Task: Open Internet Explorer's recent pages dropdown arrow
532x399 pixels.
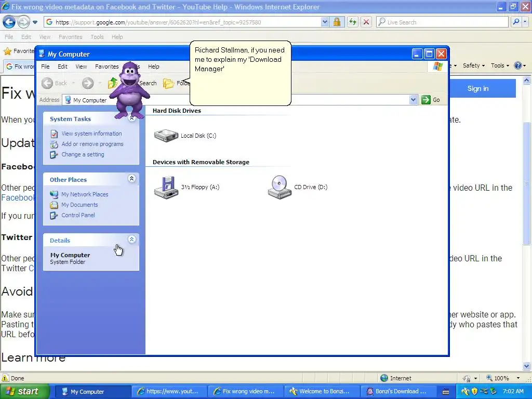Action: pos(35,22)
